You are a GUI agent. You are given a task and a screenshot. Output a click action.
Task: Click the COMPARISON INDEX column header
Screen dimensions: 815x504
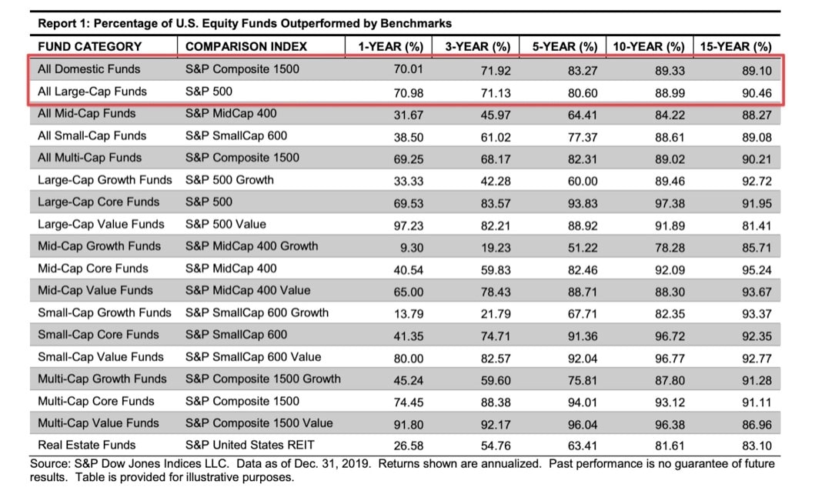(246, 46)
